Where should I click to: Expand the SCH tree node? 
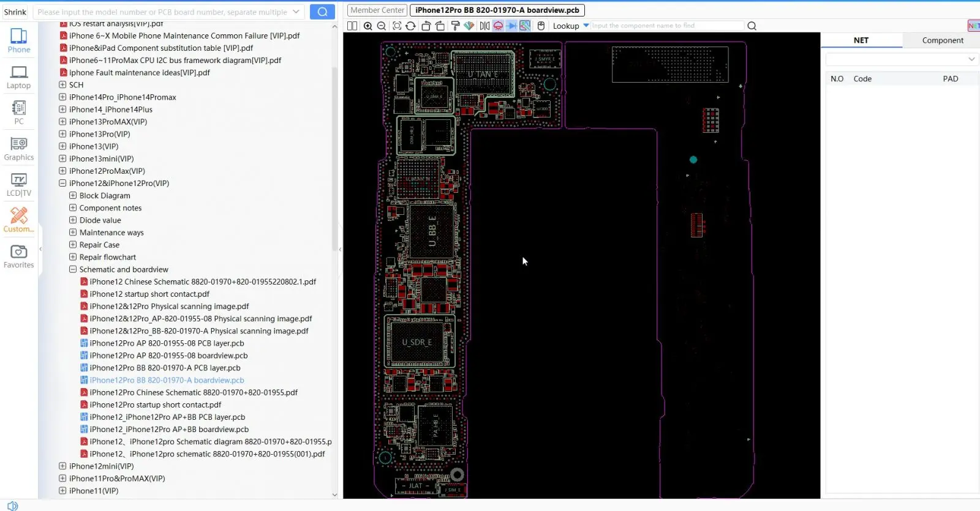pyautogui.click(x=62, y=85)
